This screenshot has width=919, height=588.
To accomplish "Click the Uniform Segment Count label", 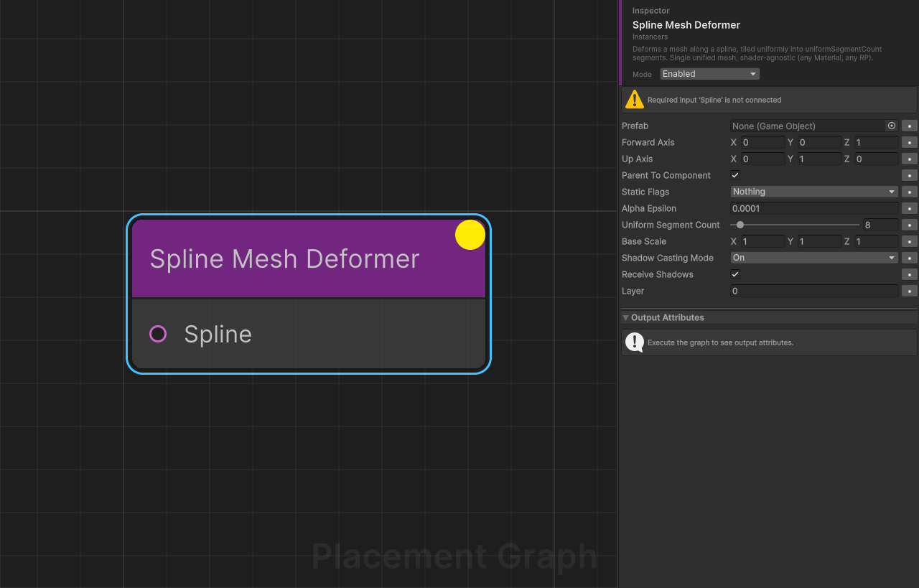I will (671, 225).
